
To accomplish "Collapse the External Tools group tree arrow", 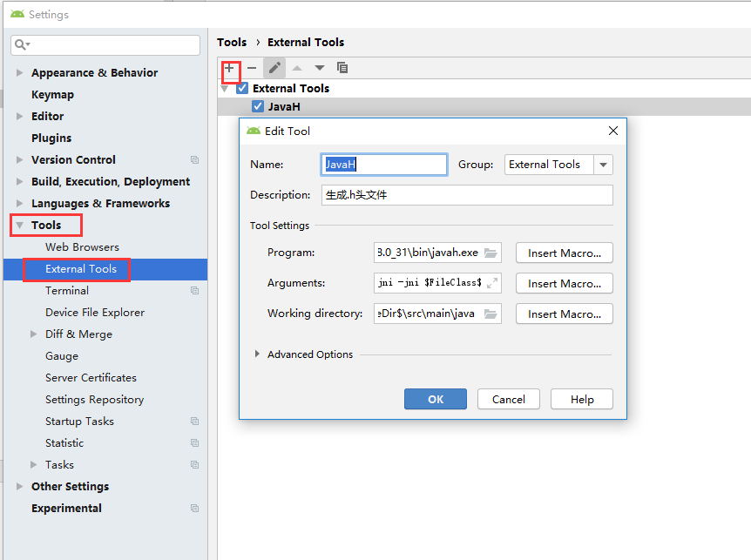I will [224, 89].
